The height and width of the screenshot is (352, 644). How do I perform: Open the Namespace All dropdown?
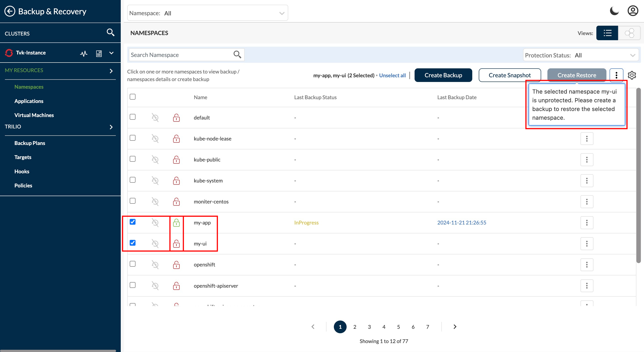click(x=208, y=13)
